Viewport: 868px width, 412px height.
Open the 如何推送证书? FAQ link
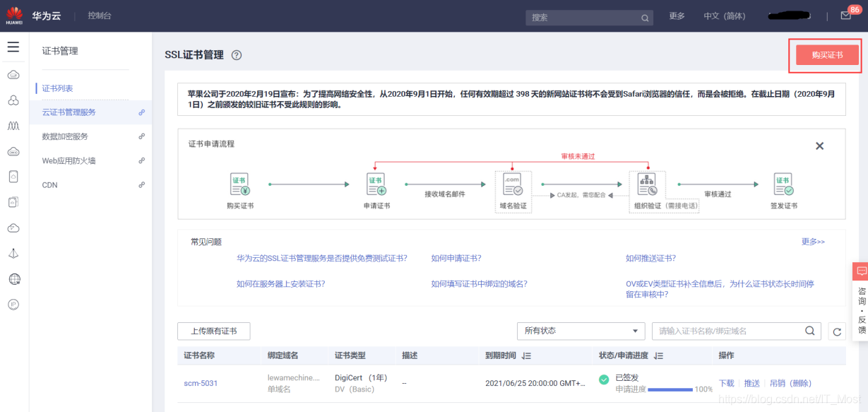coord(650,259)
